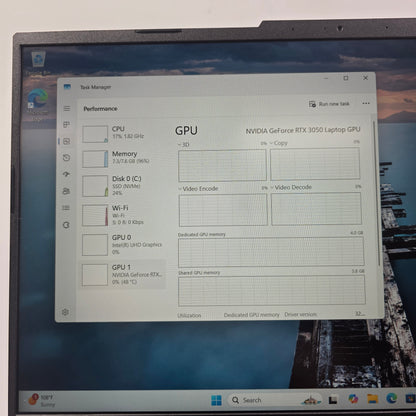Open the Startup apps icon in sidebar
Screen dimensions: 416x416
pyautogui.click(x=67, y=174)
